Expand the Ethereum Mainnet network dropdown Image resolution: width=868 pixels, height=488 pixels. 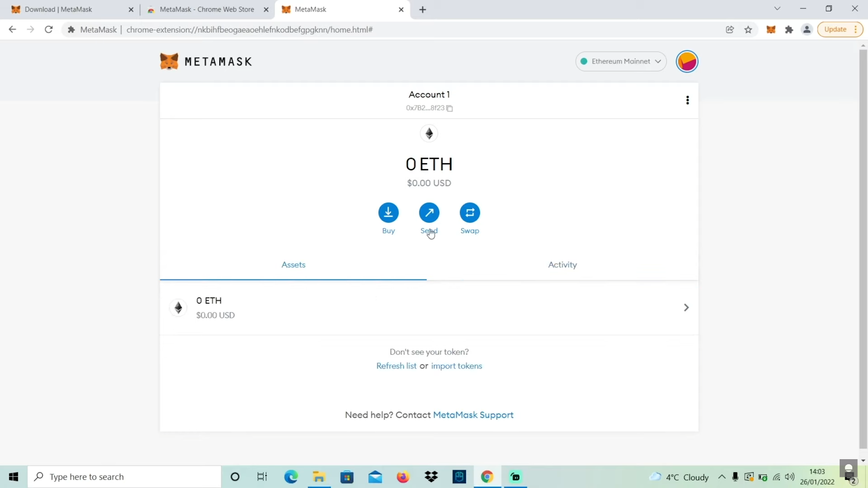(621, 61)
